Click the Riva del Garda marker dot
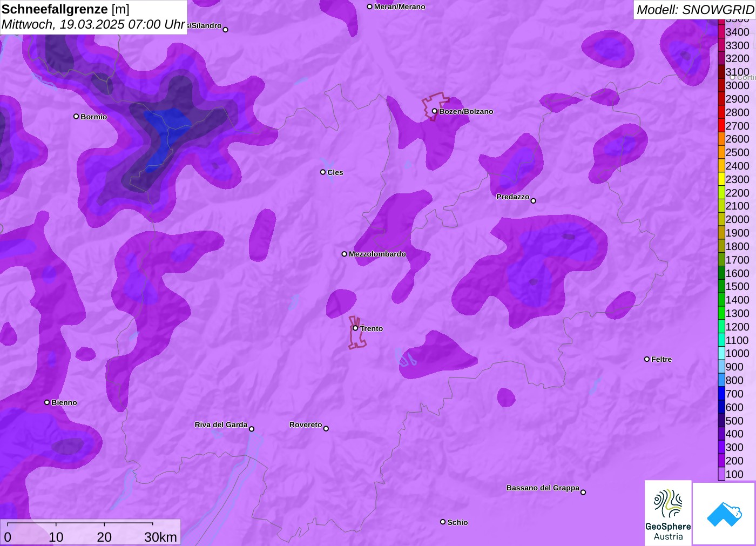Screen dimensions: 756x546 pyautogui.click(x=252, y=429)
